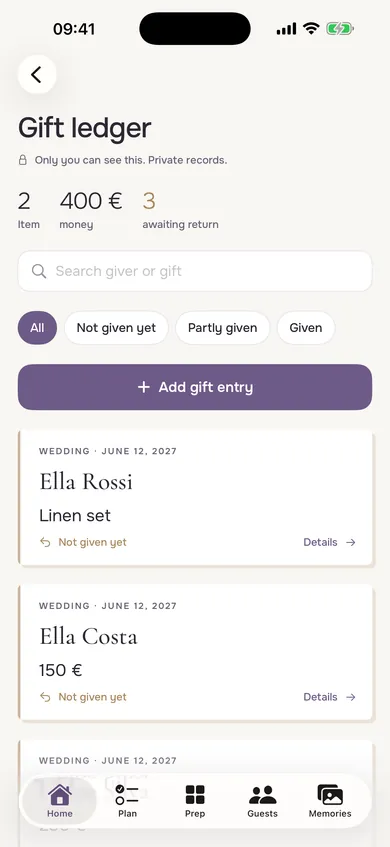The width and height of the screenshot is (390, 847).
Task: Open the Guests people icon tab
Action: (263, 795)
